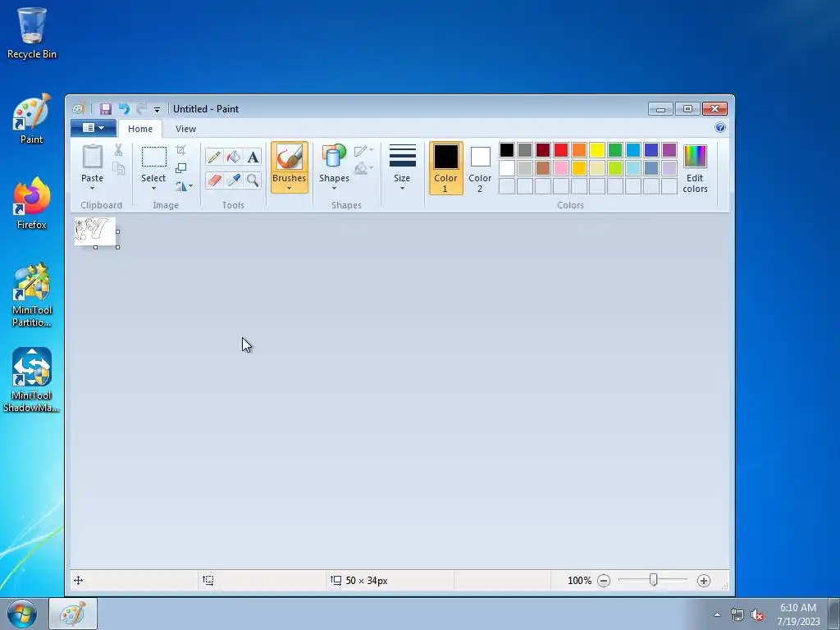Select the Color picker eyedropper tool
Screen dimensions: 840x630
click(234, 180)
